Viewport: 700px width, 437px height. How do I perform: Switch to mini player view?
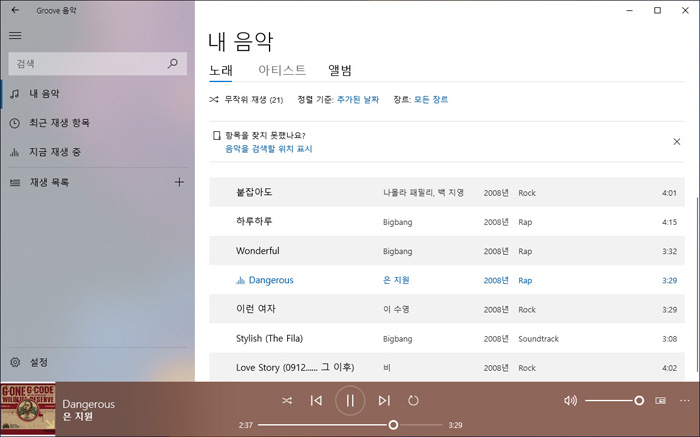(660, 401)
